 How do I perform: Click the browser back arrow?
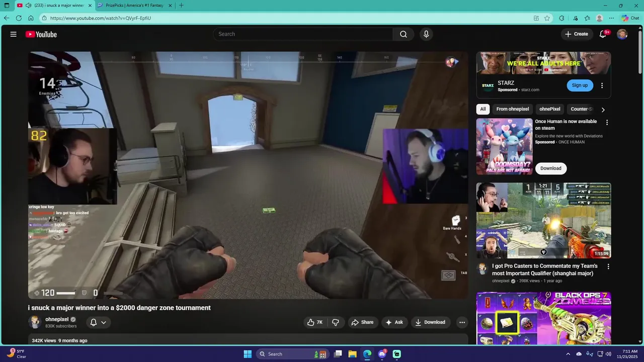[7, 18]
